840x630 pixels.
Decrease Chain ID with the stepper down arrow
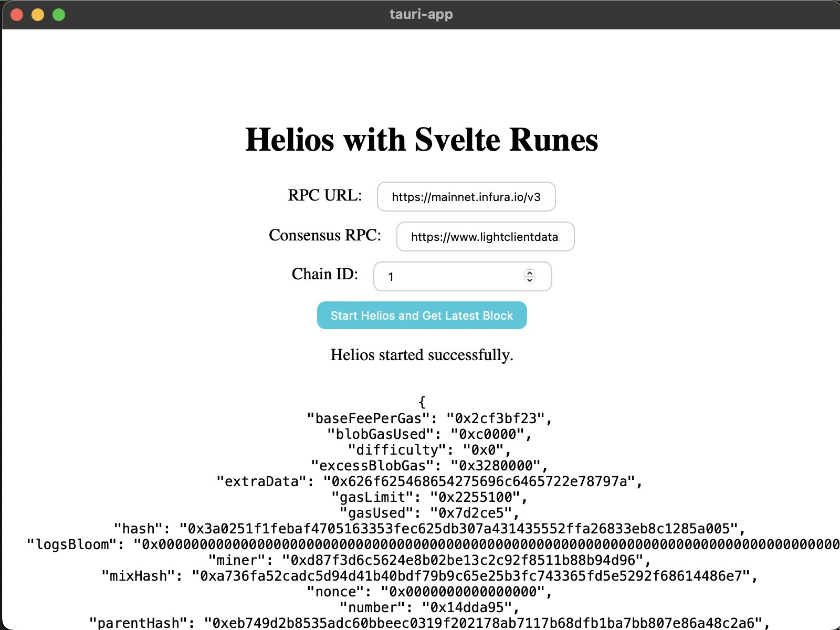(530, 280)
